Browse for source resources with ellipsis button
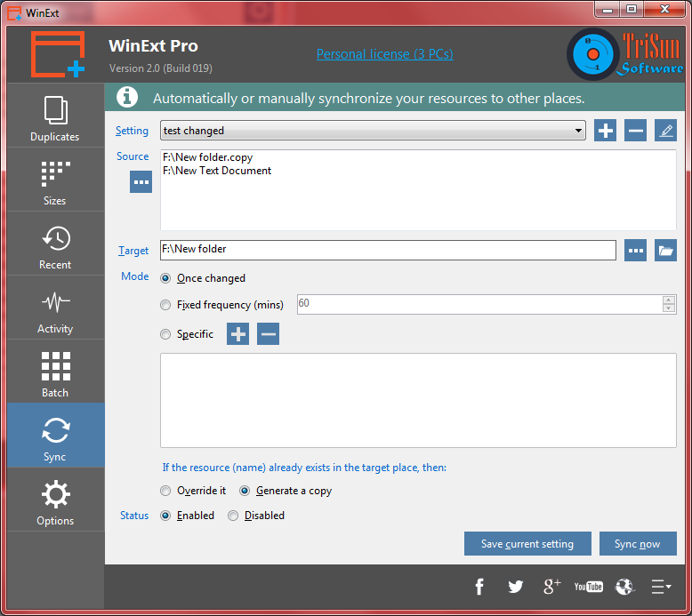Viewport: 692px width, 616px height. (141, 182)
